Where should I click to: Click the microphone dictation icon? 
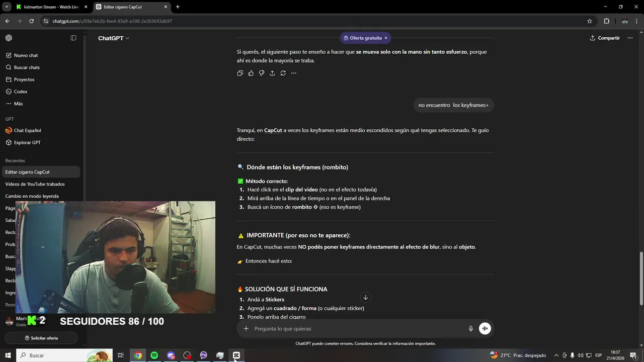click(x=471, y=328)
